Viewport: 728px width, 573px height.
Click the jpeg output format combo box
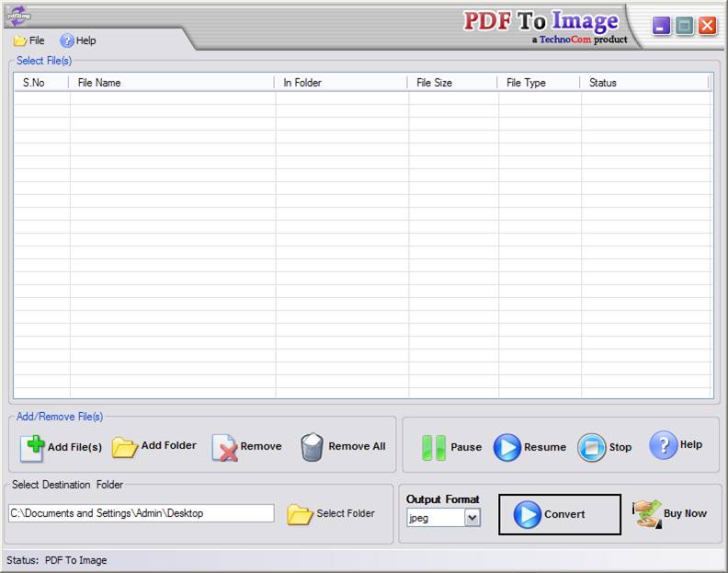[443, 517]
